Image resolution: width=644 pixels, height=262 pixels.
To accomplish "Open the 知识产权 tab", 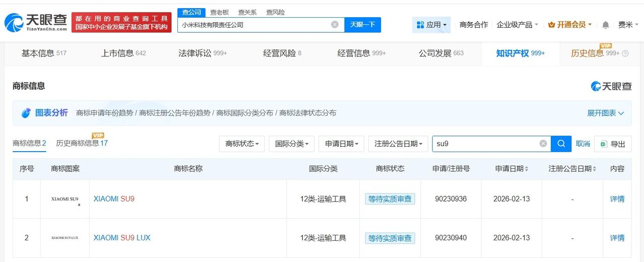I will pyautogui.click(x=521, y=53).
